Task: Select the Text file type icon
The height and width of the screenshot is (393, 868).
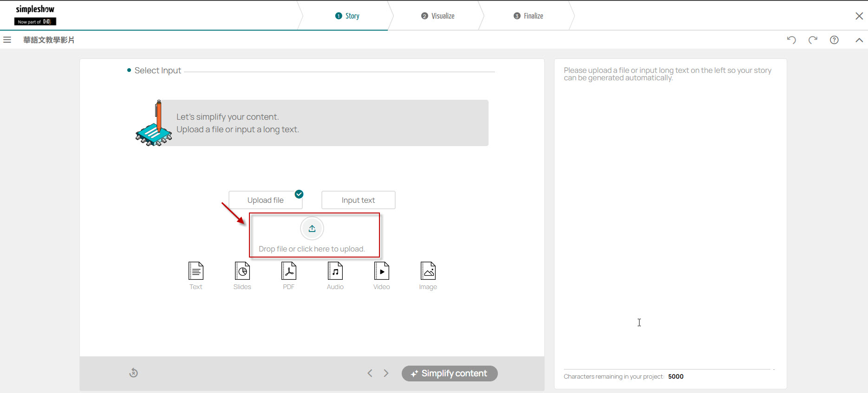Action: (x=196, y=271)
